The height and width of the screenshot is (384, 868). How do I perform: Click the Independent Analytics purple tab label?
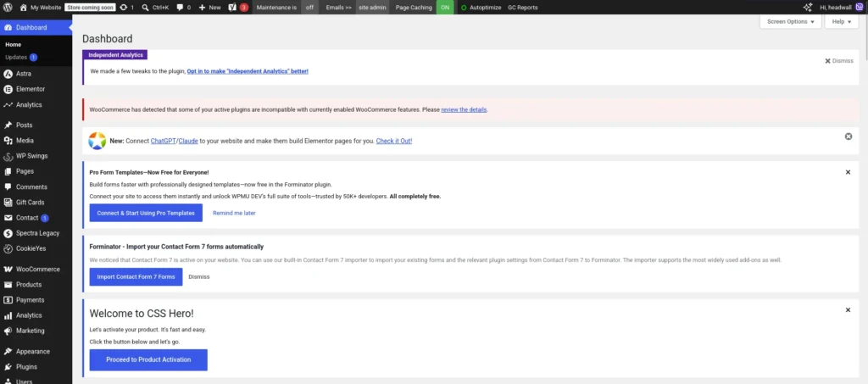coord(115,55)
